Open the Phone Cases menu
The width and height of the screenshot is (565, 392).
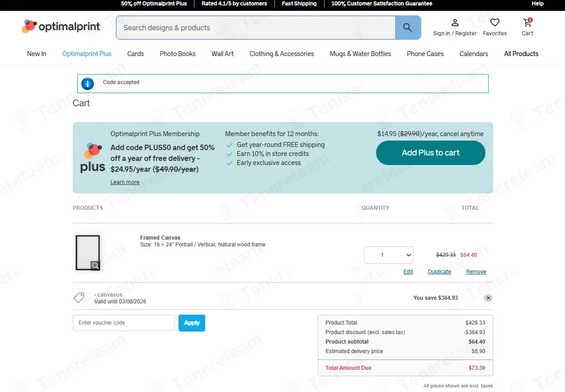(x=425, y=54)
